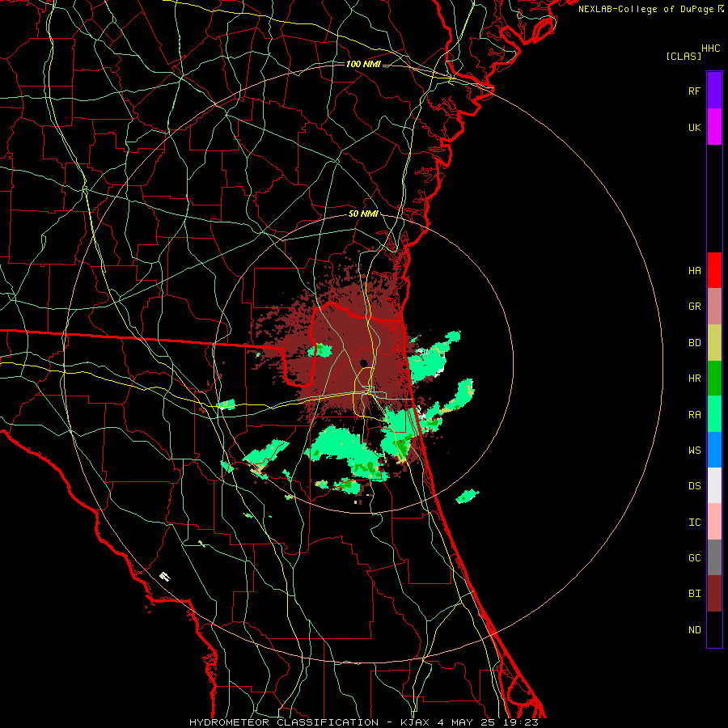
Task: Select the GR pink legend swatch
Action: click(714, 307)
